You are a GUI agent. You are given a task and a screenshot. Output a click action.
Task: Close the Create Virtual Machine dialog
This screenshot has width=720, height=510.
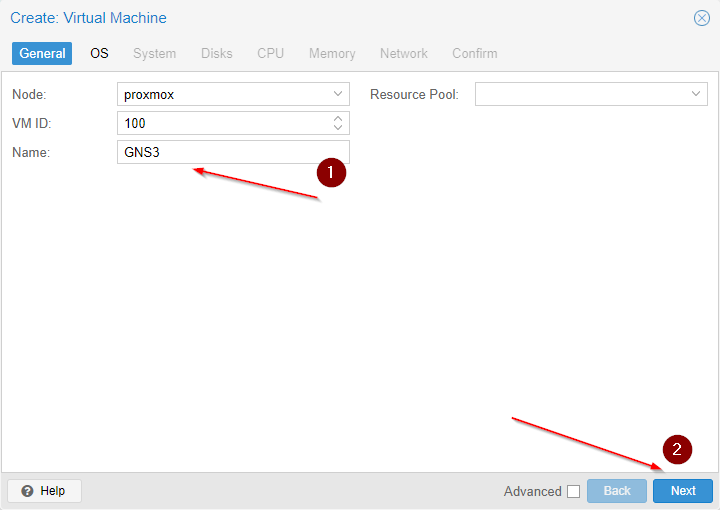701,18
